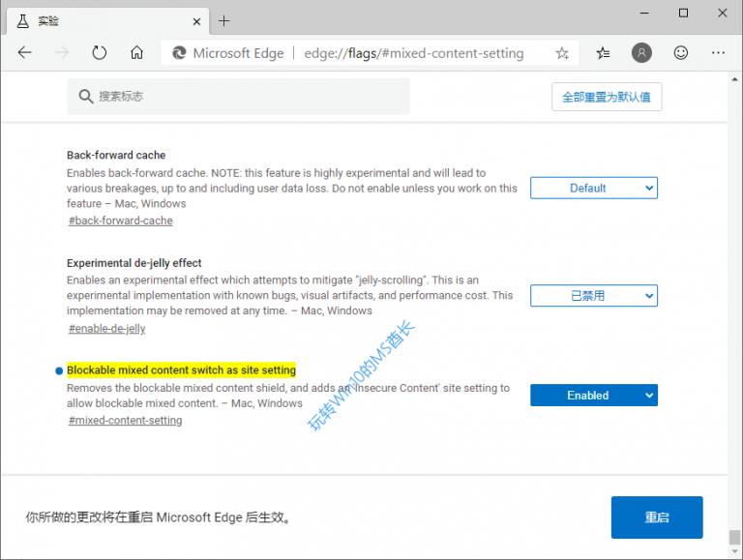
Task: Click the address bar URL
Action: 414,53
